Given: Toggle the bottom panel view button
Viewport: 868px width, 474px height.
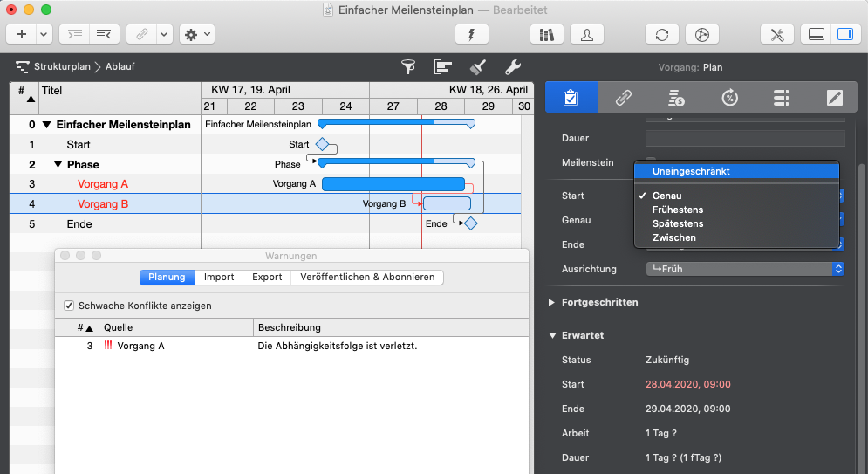Looking at the screenshot, I should tap(817, 35).
